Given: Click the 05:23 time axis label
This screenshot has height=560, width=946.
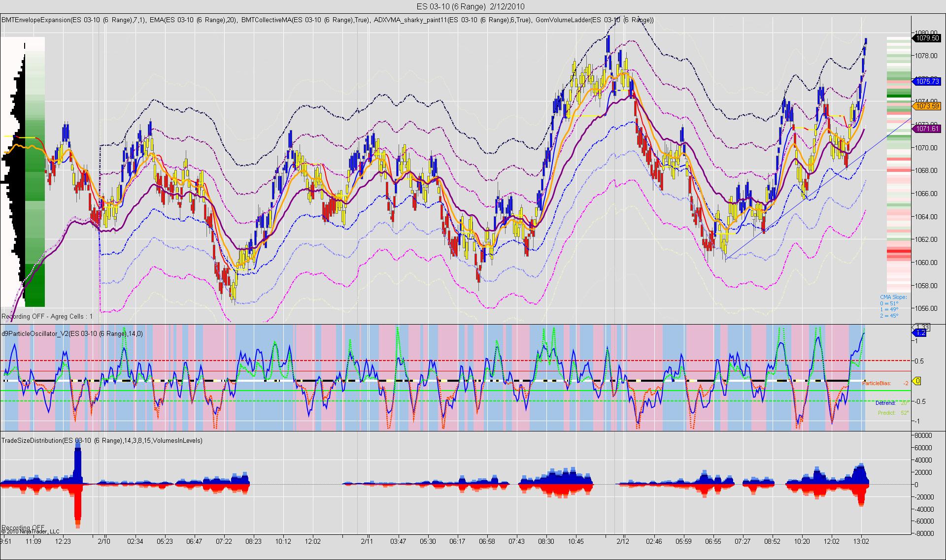Looking at the screenshot, I should point(165,541).
